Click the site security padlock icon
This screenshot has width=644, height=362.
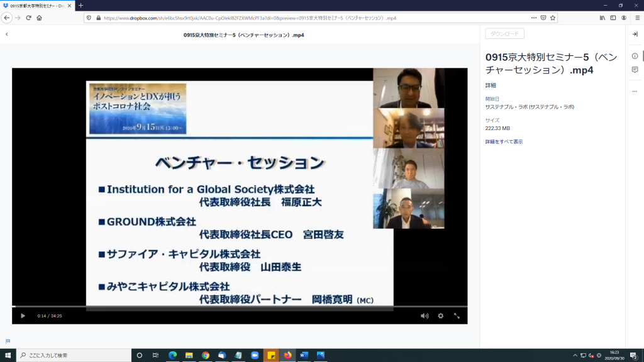[x=98, y=18]
